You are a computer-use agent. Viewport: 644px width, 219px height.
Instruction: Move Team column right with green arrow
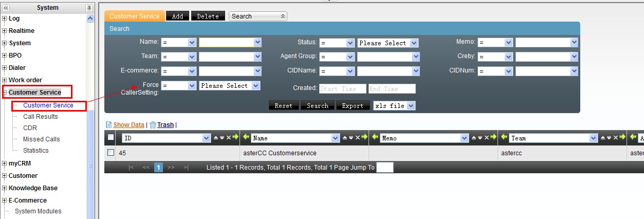click(x=622, y=138)
